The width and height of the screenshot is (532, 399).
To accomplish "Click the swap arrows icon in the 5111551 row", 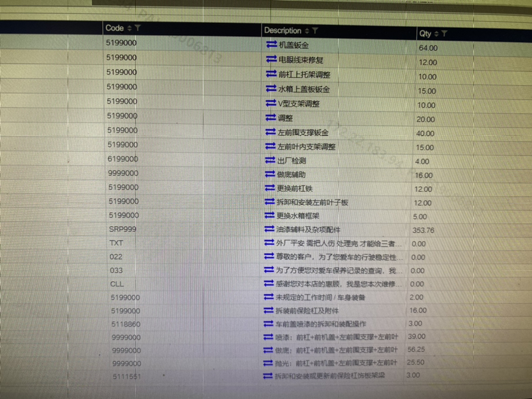I will [268, 375].
